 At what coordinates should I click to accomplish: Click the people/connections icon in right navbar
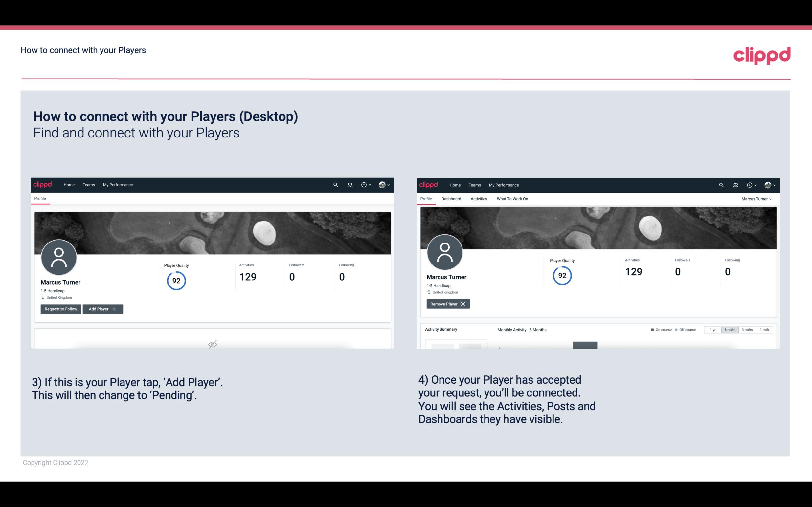(x=735, y=184)
